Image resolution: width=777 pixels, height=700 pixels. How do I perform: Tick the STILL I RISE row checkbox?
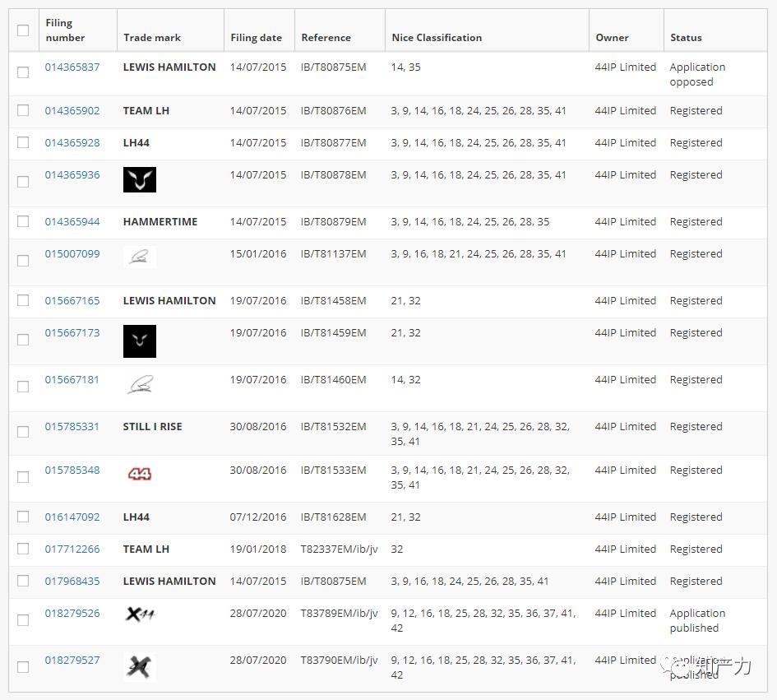coord(23,432)
